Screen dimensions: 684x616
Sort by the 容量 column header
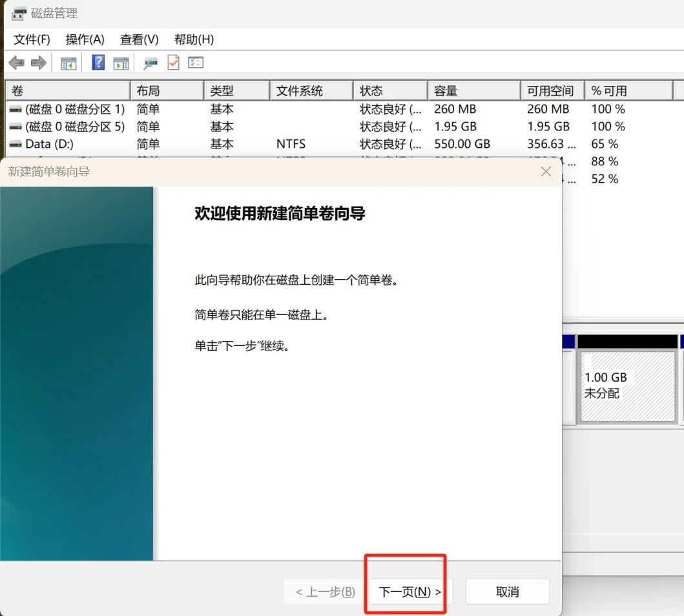coord(474,90)
